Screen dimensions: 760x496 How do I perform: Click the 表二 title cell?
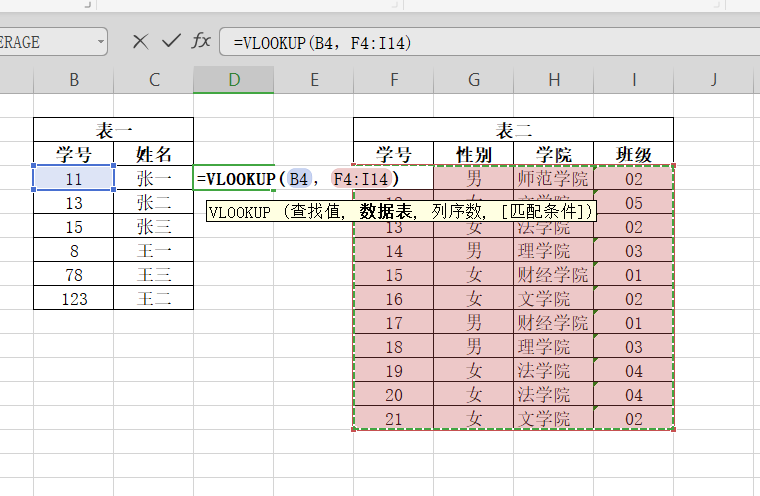(x=513, y=130)
